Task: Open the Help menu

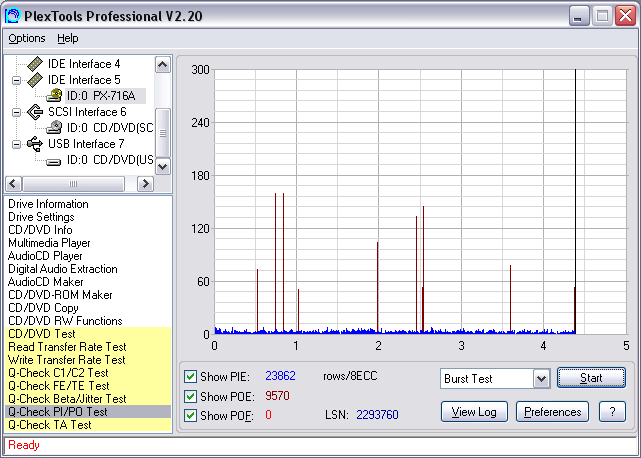Action: click(67, 38)
